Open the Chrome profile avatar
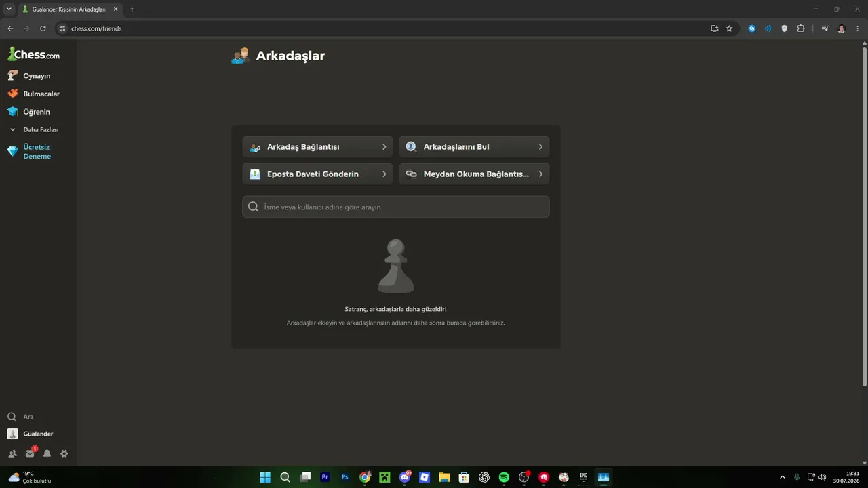Screen dimensions: 868x488 (842, 28)
